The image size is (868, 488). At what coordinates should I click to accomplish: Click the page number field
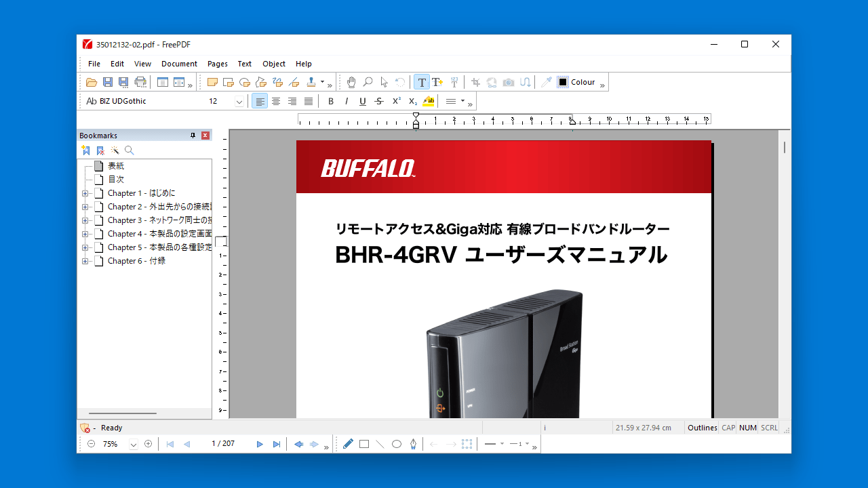[x=223, y=444]
